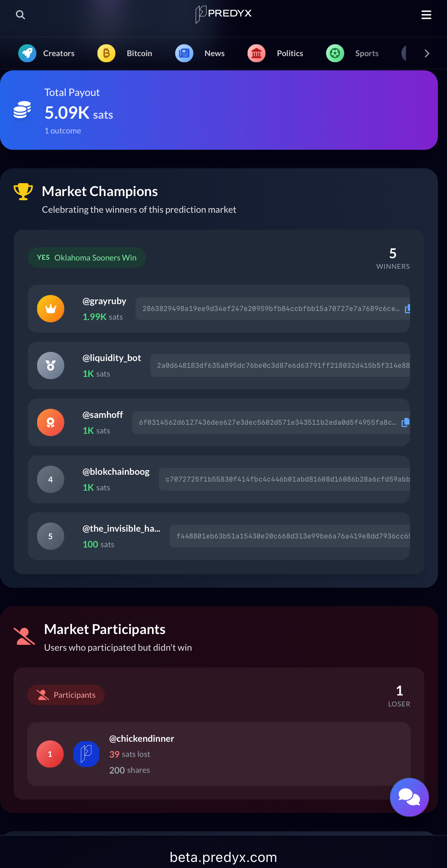
Task: Open the Politics category tab
Action: point(275,53)
